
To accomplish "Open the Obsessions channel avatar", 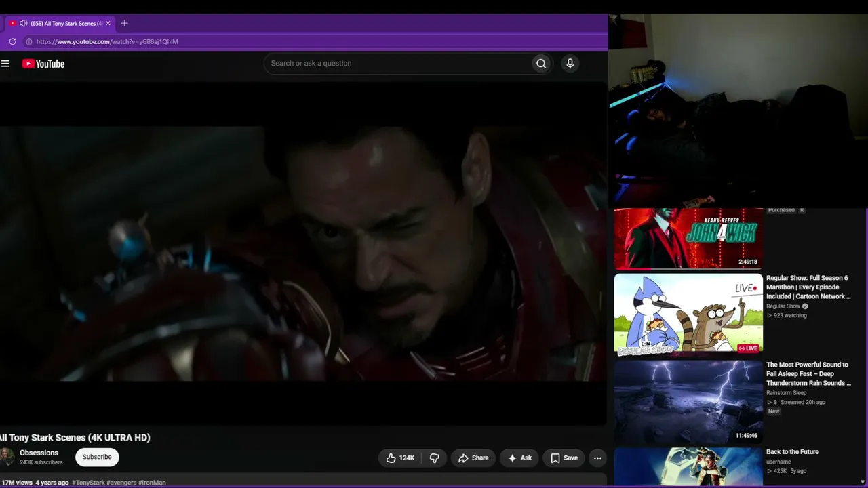I will [x=7, y=457].
